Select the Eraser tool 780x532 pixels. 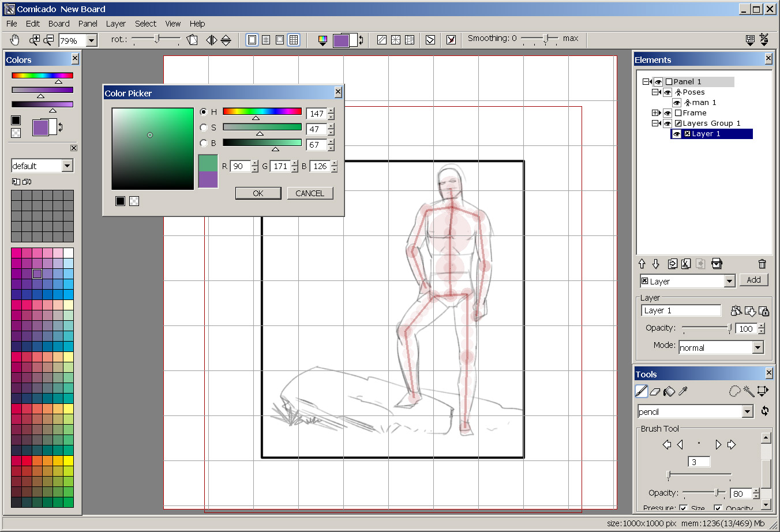[x=655, y=391]
